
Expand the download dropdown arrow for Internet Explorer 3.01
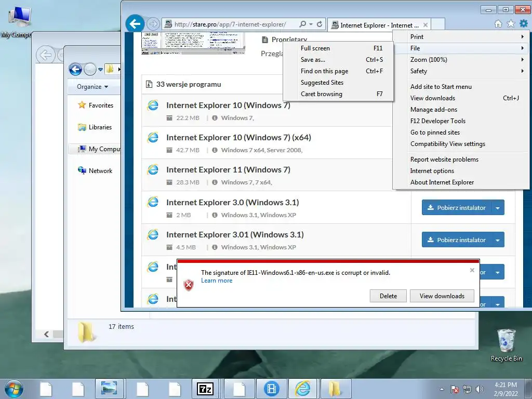[498, 240]
